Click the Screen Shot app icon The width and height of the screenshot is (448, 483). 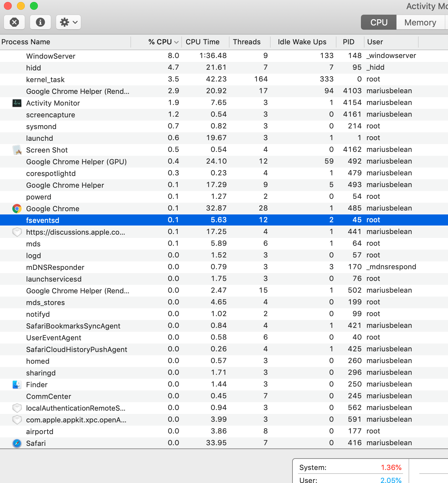point(17,150)
